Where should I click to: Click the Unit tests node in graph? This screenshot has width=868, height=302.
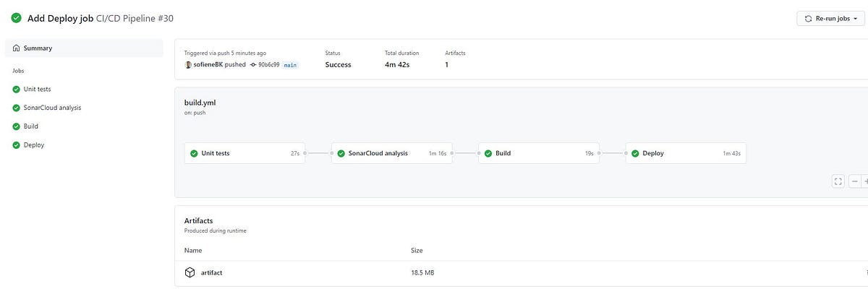pos(244,153)
